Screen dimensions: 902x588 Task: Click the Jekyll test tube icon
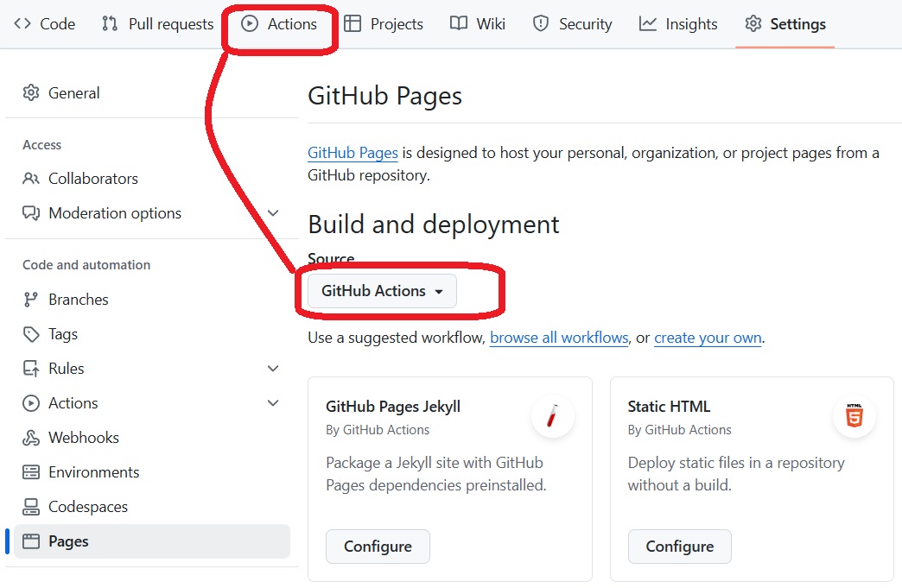(x=553, y=418)
